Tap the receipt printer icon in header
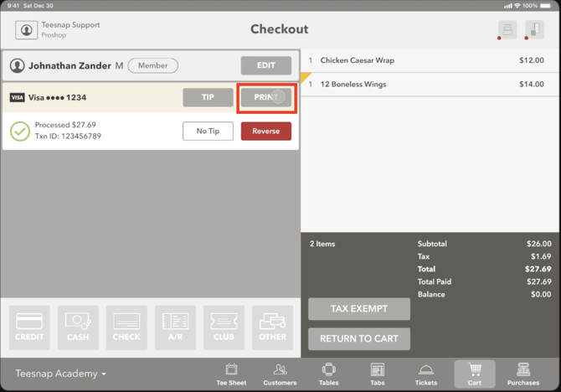561x392 pixels. click(x=507, y=29)
